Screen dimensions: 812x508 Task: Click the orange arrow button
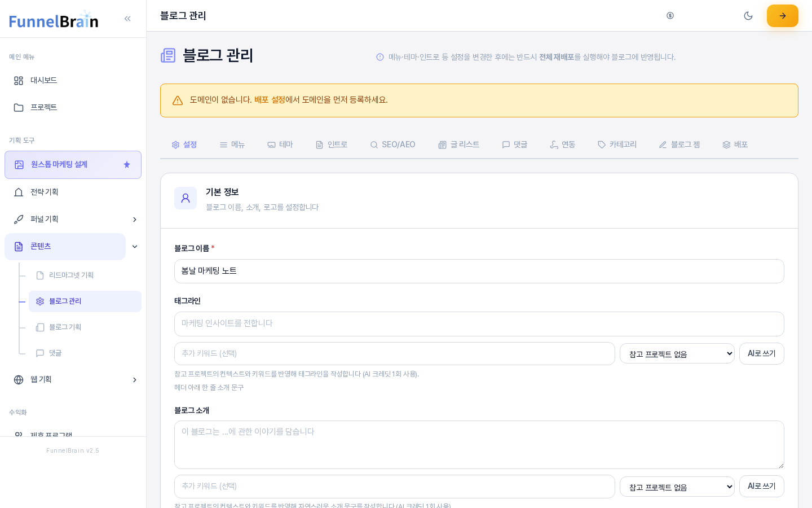tap(783, 16)
